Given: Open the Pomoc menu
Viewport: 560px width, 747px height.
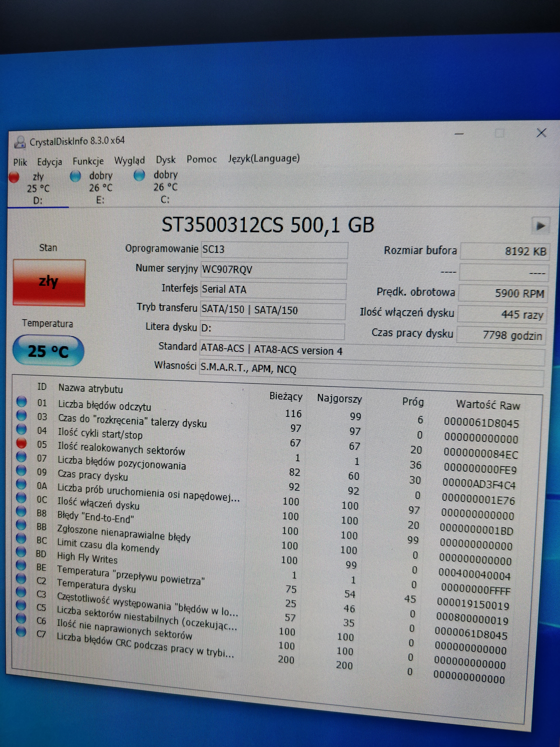Looking at the screenshot, I should point(202,159).
